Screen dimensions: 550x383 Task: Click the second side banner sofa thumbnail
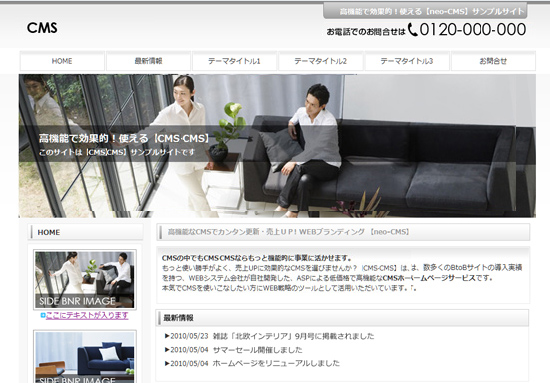[85, 357]
